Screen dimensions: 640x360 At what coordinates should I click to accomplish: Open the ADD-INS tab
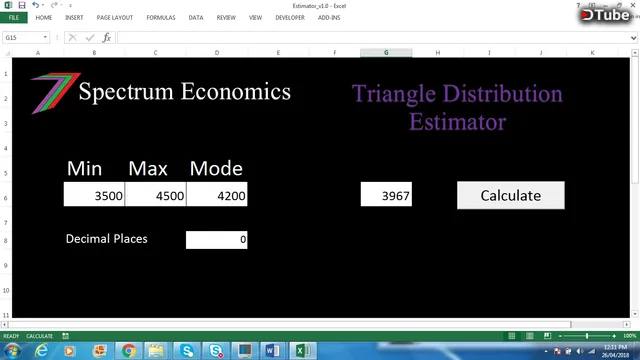coord(329,18)
